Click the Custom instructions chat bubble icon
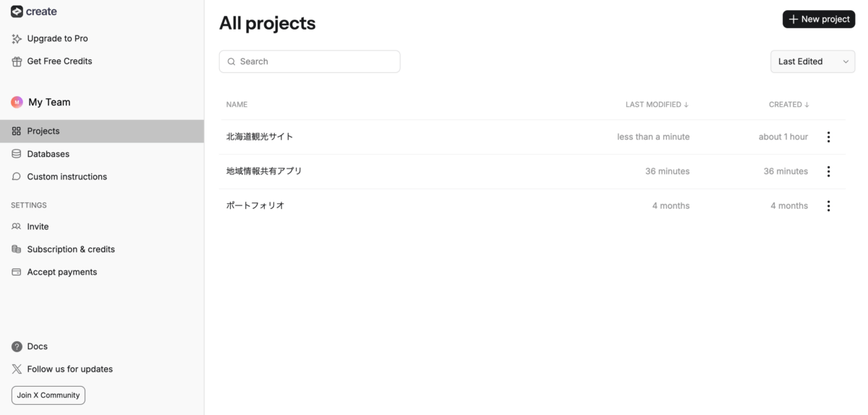Screen dimensions: 868x415 pyautogui.click(x=17, y=176)
